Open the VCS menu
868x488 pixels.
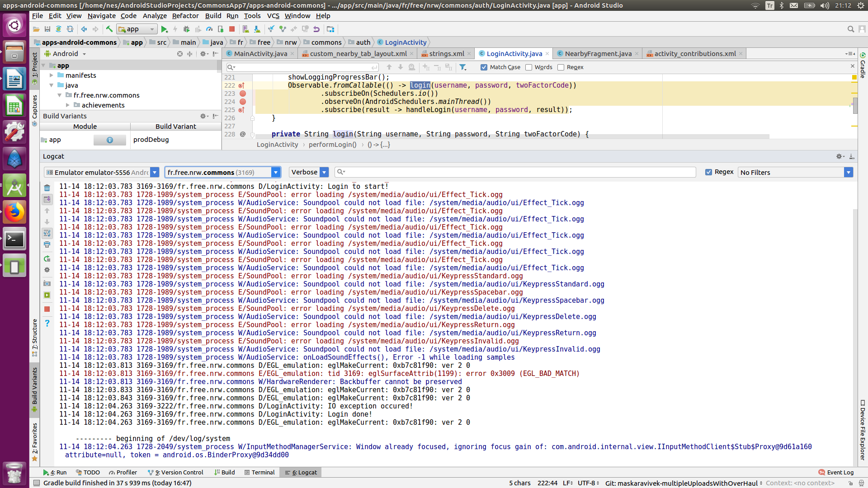(x=273, y=16)
